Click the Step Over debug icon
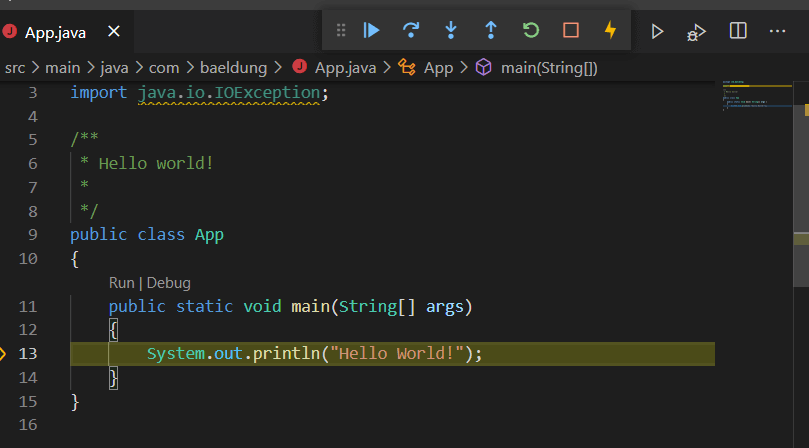This screenshot has width=809, height=448. pyautogui.click(x=411, y=31)
